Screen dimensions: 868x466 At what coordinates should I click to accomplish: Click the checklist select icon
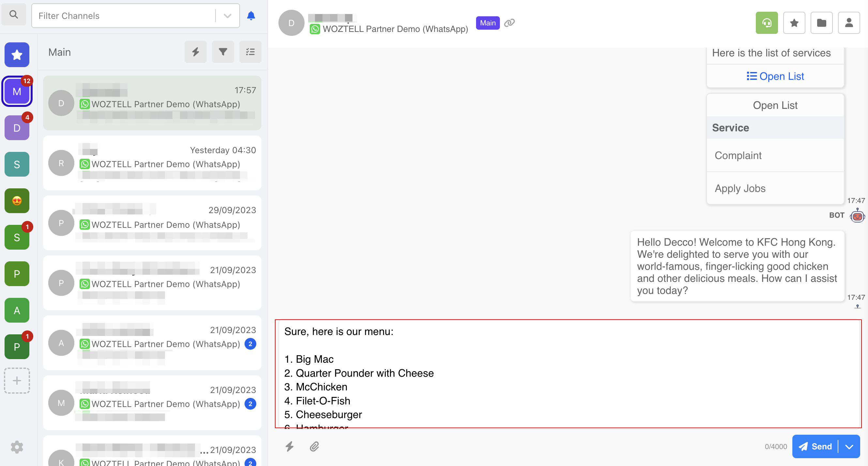(250, 52)
